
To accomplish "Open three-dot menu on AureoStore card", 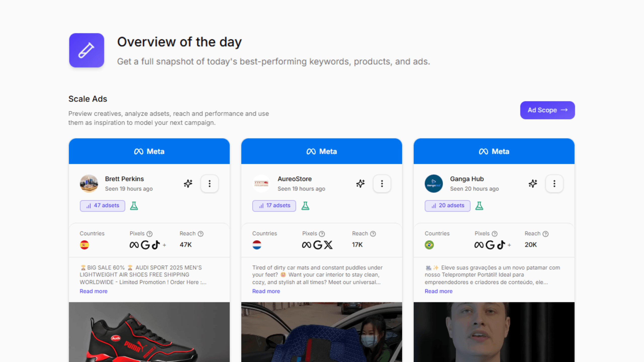I will 382,184.
